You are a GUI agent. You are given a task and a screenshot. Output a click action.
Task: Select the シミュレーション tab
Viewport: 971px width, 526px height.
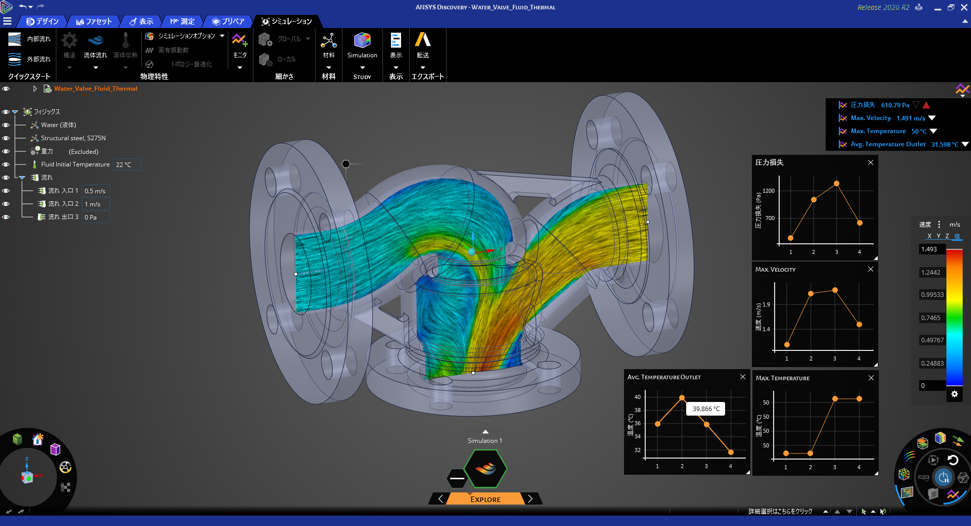tap(287, 21)
